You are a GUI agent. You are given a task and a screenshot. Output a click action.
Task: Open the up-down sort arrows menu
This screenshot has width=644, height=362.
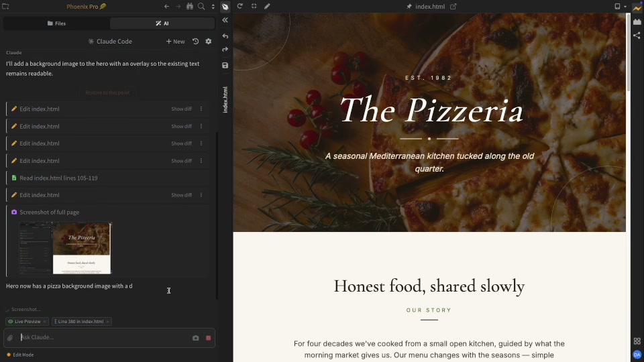click(x=213, y=7)
